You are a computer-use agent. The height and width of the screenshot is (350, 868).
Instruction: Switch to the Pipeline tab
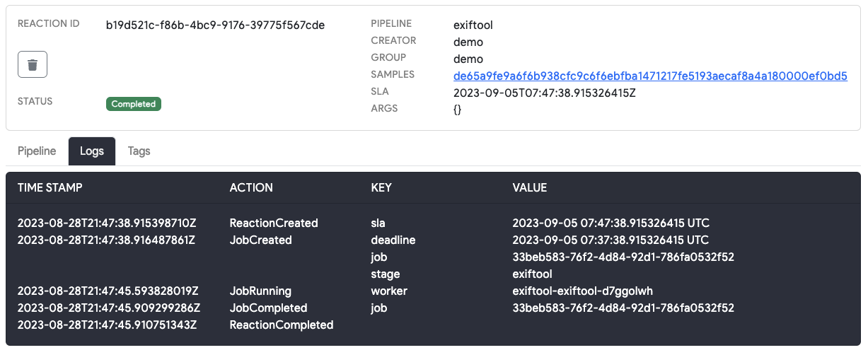coord(37,151)
